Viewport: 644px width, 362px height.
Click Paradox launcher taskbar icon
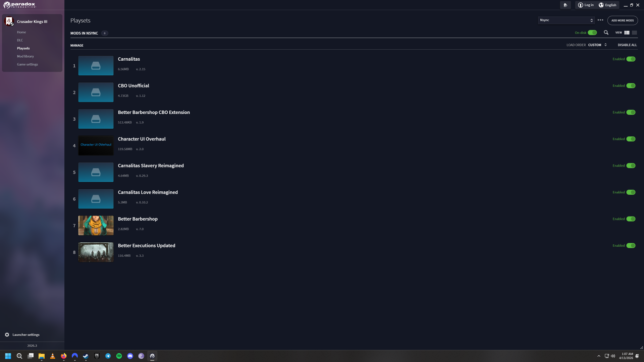[152, 356]
